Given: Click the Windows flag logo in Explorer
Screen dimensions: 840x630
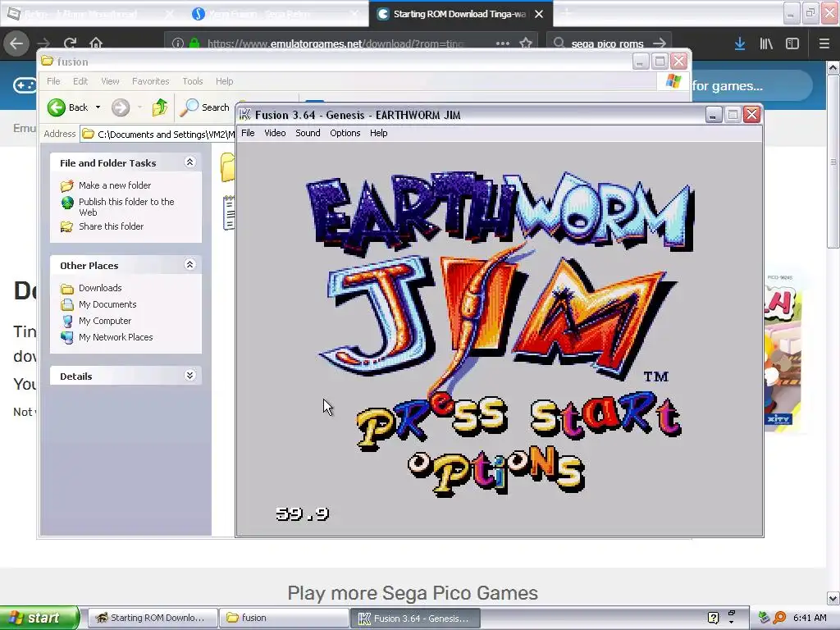Looking at the screenshot, I should [x=673, y=81].
